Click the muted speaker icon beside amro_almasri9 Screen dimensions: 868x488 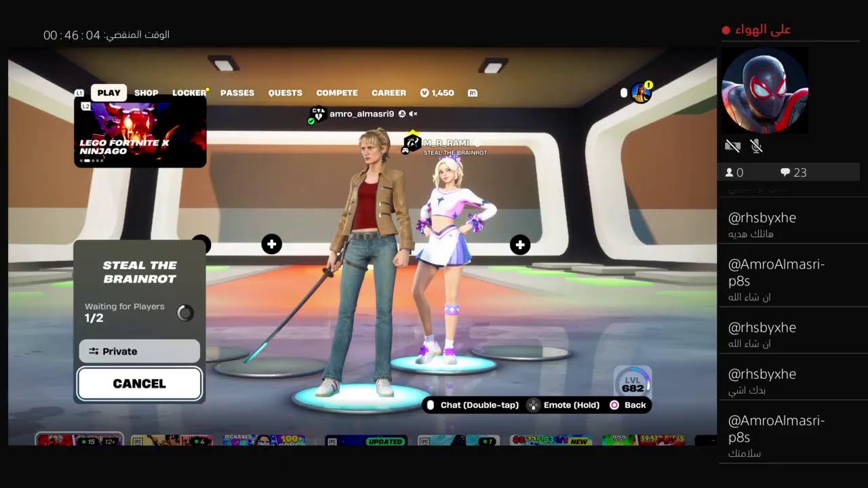tap(413, 114)
